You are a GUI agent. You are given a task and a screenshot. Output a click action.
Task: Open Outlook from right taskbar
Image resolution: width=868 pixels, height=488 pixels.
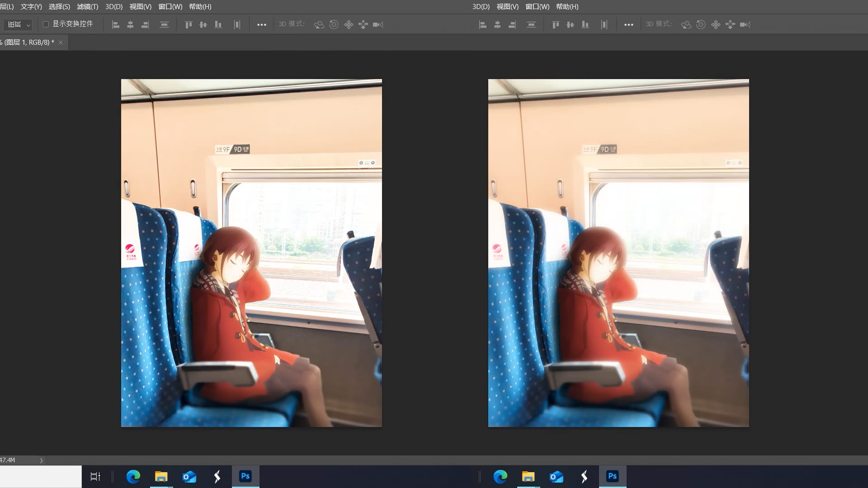(557, 477)
